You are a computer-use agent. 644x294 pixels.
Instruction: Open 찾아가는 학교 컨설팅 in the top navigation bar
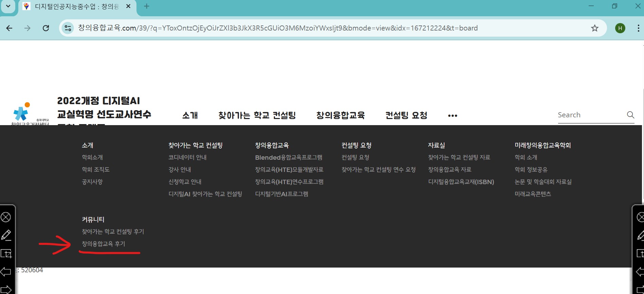[x=257, y=115]
